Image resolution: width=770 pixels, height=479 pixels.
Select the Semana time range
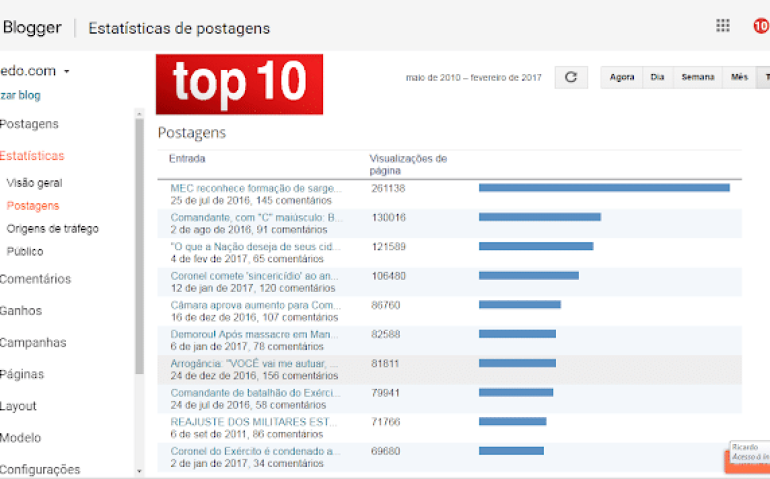click(x=697, y=77)
